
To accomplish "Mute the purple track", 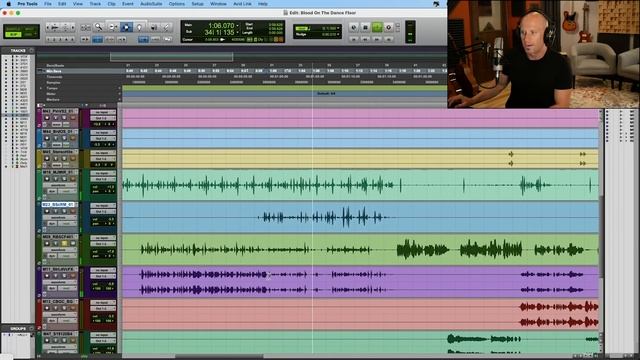I will 73,276.
